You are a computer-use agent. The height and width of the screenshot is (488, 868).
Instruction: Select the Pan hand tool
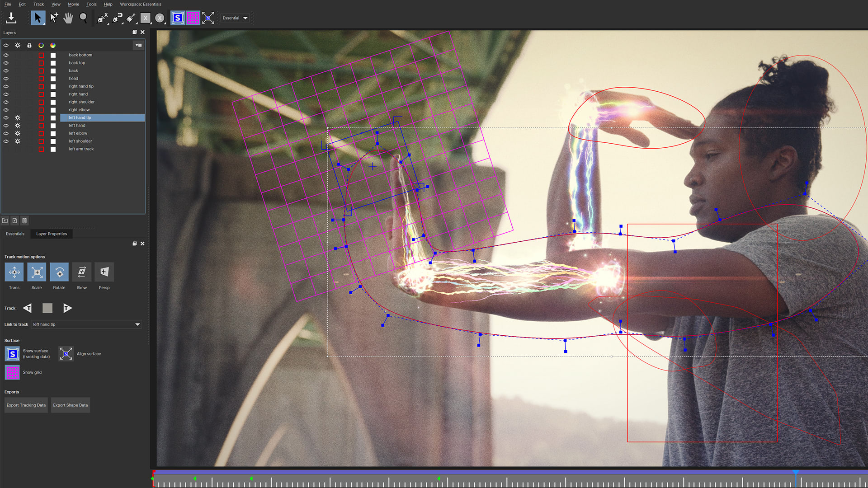click(68, 18)
